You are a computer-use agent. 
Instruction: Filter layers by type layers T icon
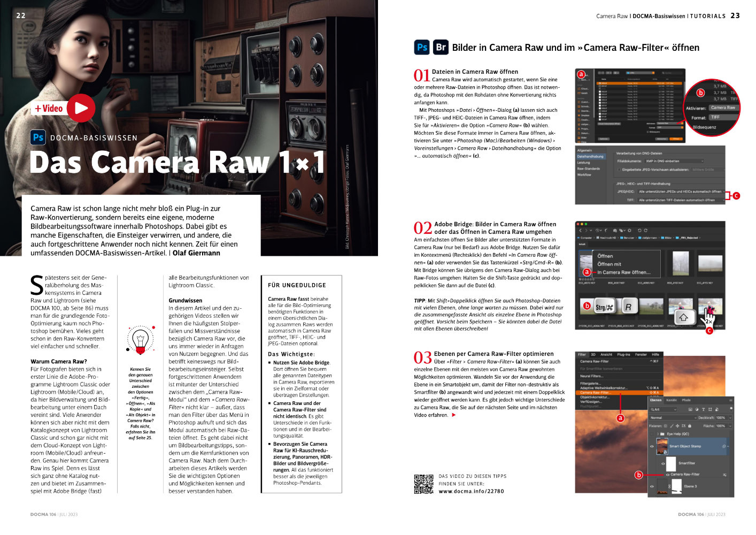[x=703, y=409]
